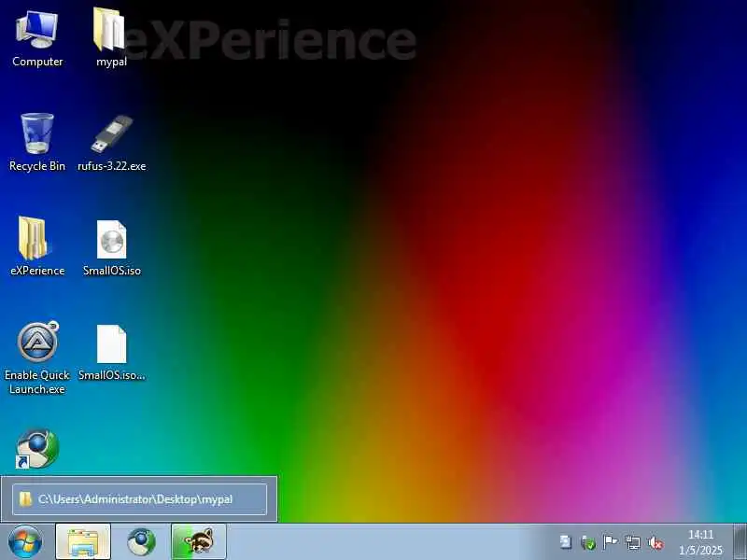Select the SmallOS.iso disc image file
This screenshot has width=747, height=560.
(x=112, y=239)
